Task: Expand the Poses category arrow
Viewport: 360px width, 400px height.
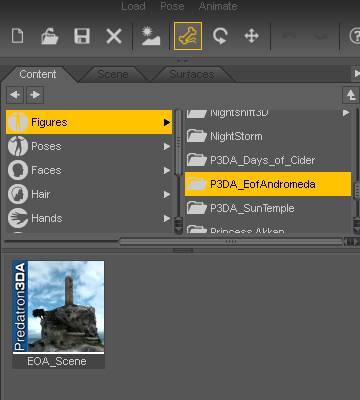Action: point(167,147)
